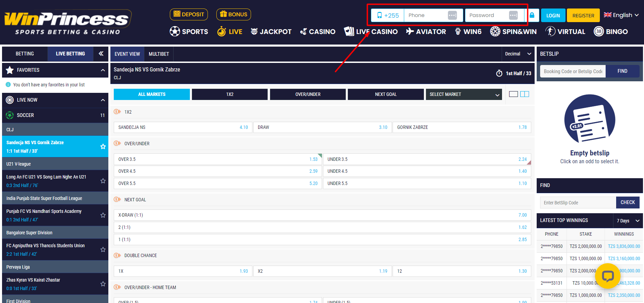Screen dimensions: 644x303
Task: Open the Jackpot section
Action: [x=271, y=32]
